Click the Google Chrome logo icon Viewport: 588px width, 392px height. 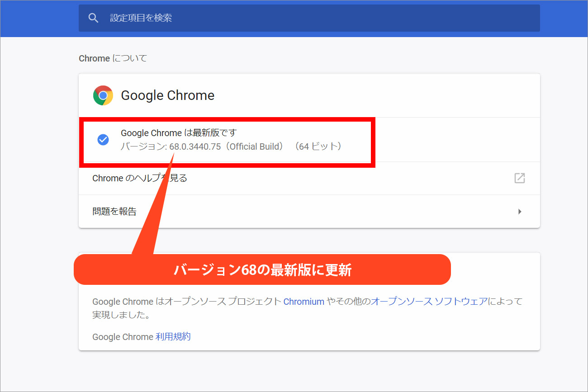[x=103, y=95]
